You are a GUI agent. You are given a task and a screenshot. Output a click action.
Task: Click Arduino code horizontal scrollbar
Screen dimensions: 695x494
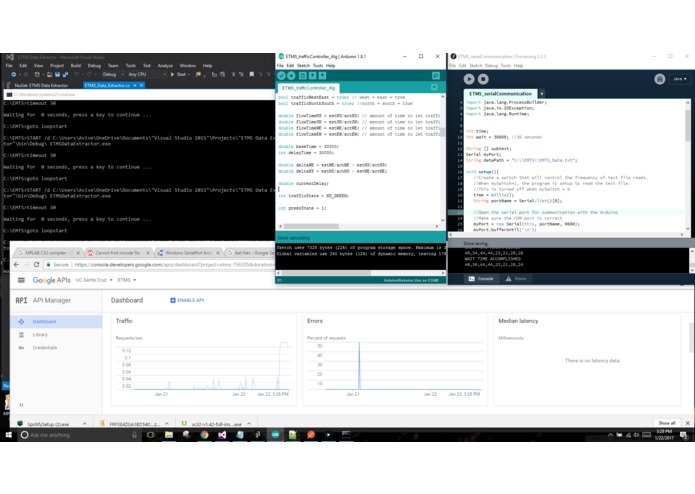pyautogui.click(x=311, y=226)
